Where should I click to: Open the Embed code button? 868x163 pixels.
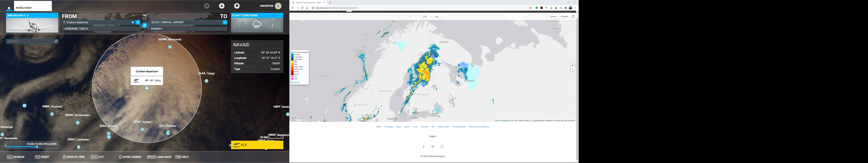[564, 16]
